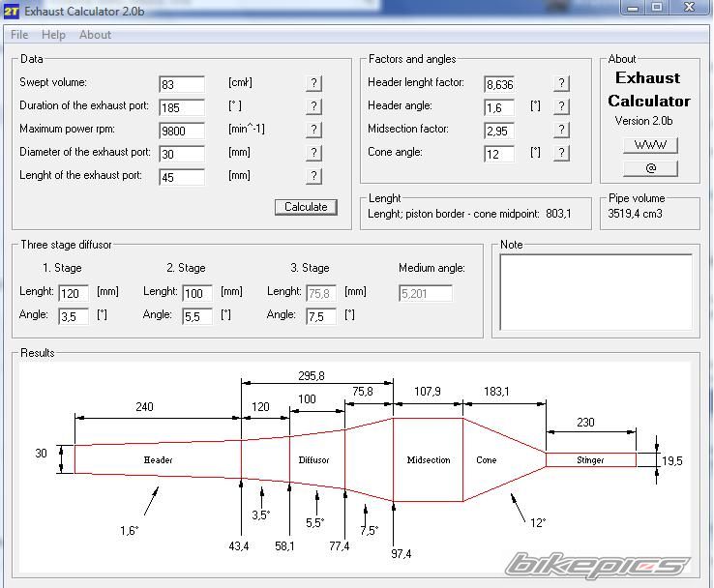Open help for Header lenght factor
The image size is (714, 588).
(561, 83)
